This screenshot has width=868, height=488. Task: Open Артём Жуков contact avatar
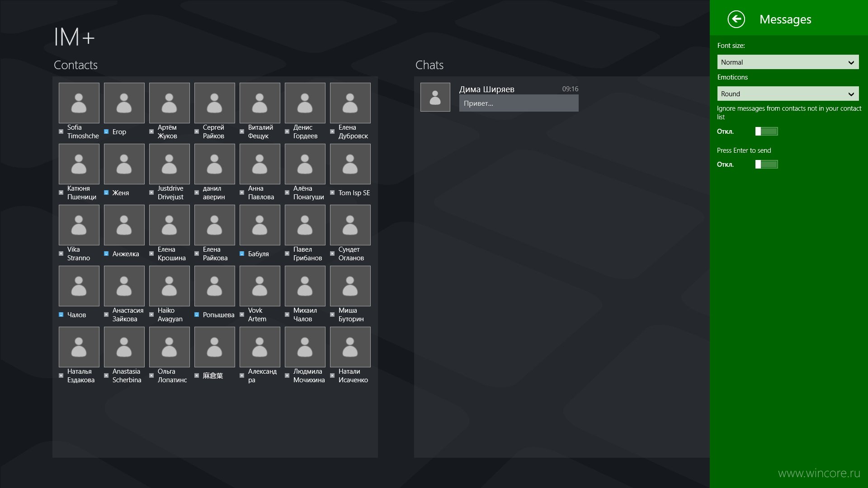pos(170,103)
